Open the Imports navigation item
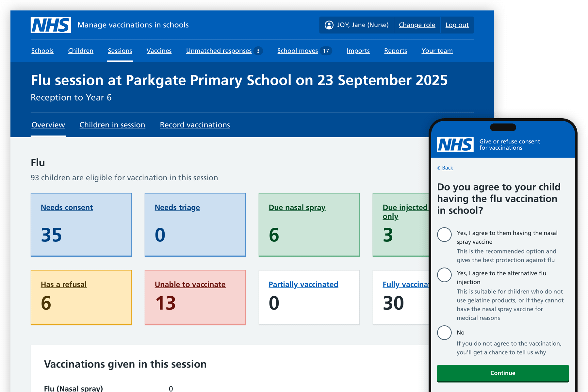 click(358, 51)
